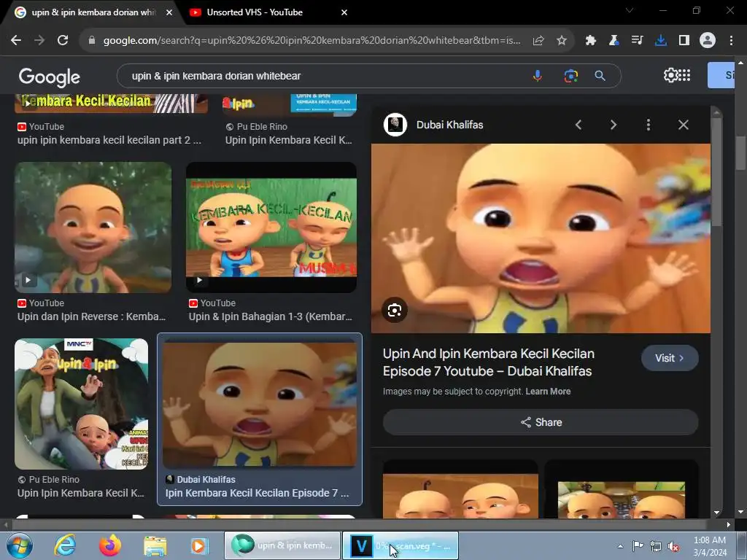Close the Unsorted VHS YouTube tab
This screenshot has height=560, width=747.
[344, 12]
